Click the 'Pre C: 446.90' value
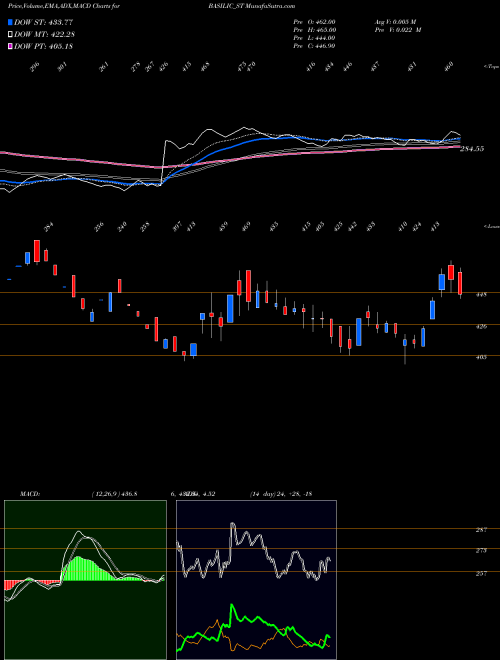 click(x=314, y=46)
